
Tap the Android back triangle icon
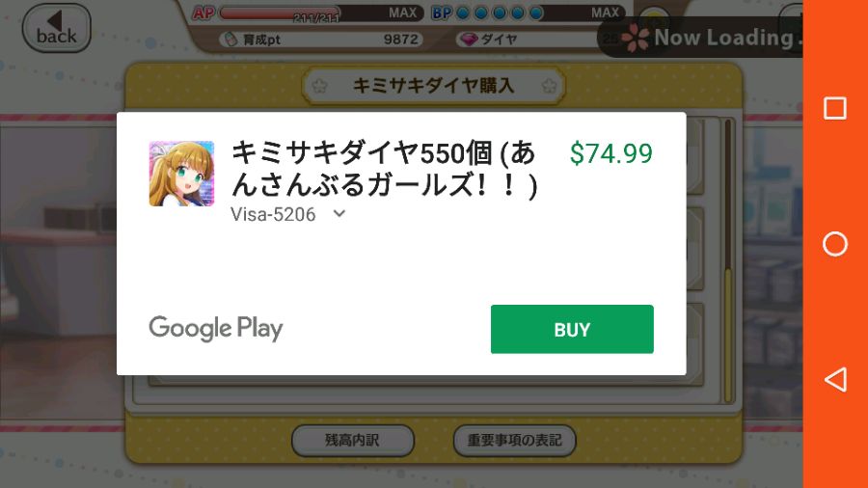coord(835,380)
